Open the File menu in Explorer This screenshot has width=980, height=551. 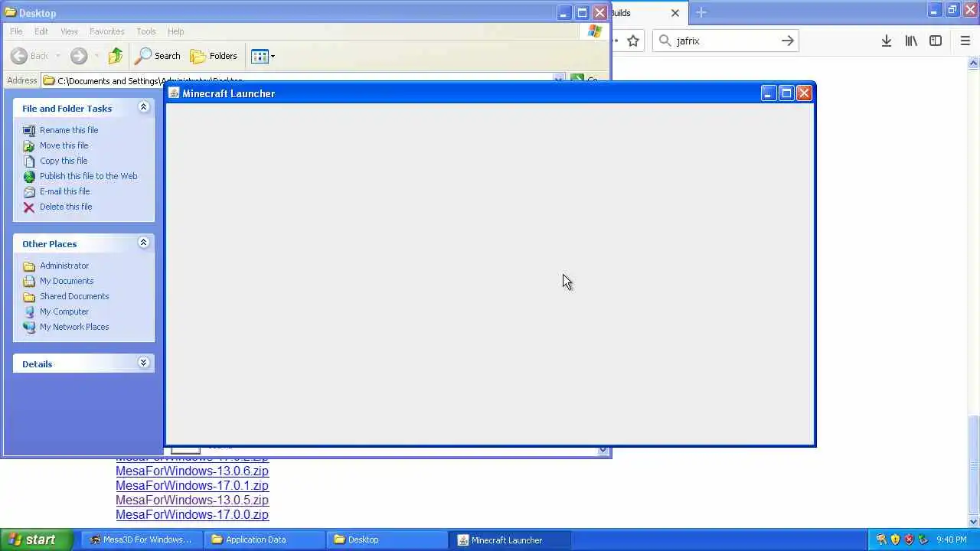point(16,31)
